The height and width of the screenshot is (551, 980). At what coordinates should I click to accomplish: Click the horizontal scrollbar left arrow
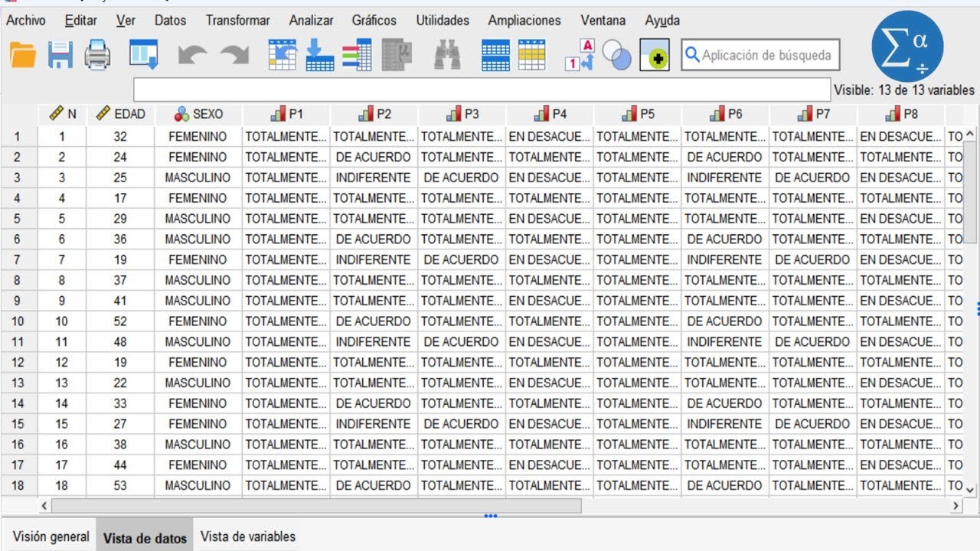tap(44, 506)
